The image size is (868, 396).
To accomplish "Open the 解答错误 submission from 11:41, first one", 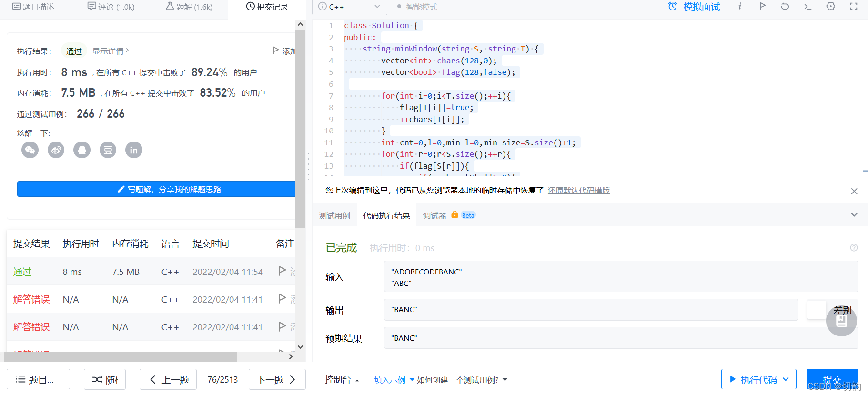I will pyautogui.click(x=151, y=299).
